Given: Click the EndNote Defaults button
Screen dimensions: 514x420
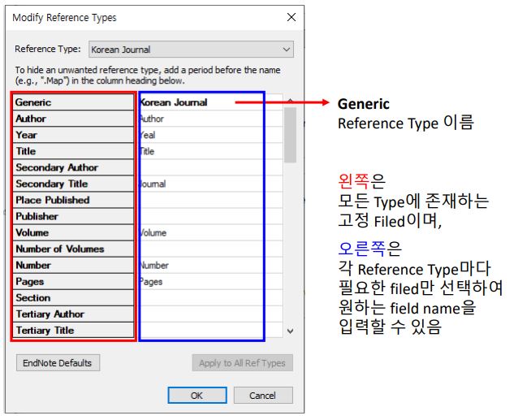Looking at the screenshot, I should coord(58,363).
